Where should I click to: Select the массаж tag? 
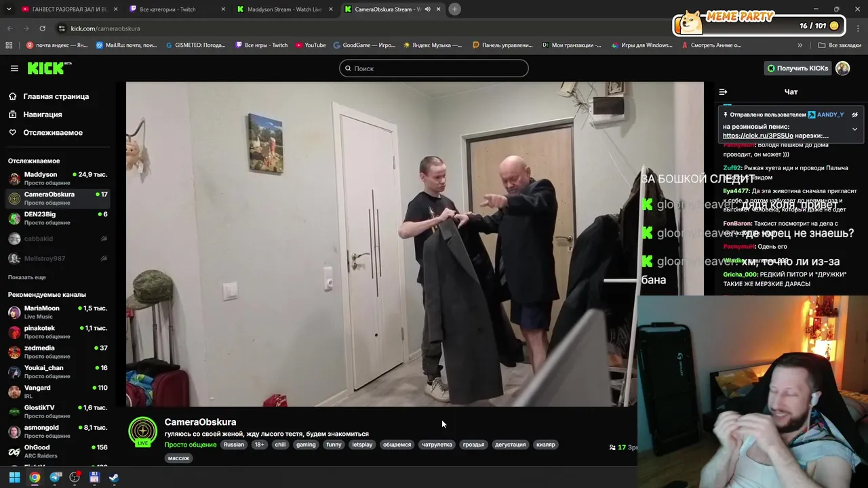[x=178, y=458]
